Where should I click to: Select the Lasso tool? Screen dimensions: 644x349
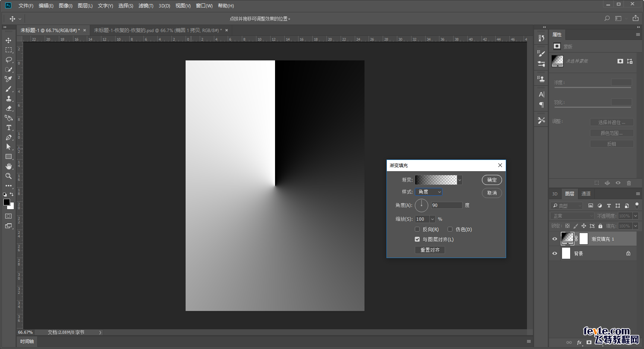point(9,60)
